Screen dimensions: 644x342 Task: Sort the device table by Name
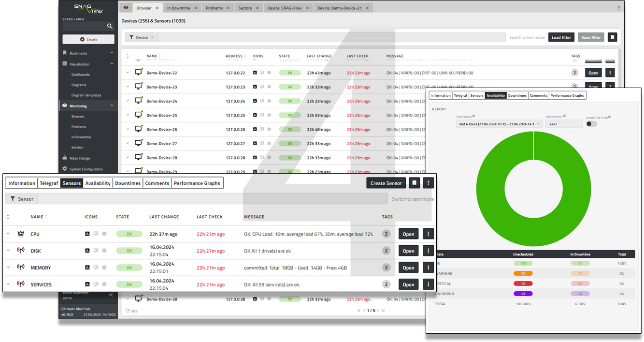point(154,56)
